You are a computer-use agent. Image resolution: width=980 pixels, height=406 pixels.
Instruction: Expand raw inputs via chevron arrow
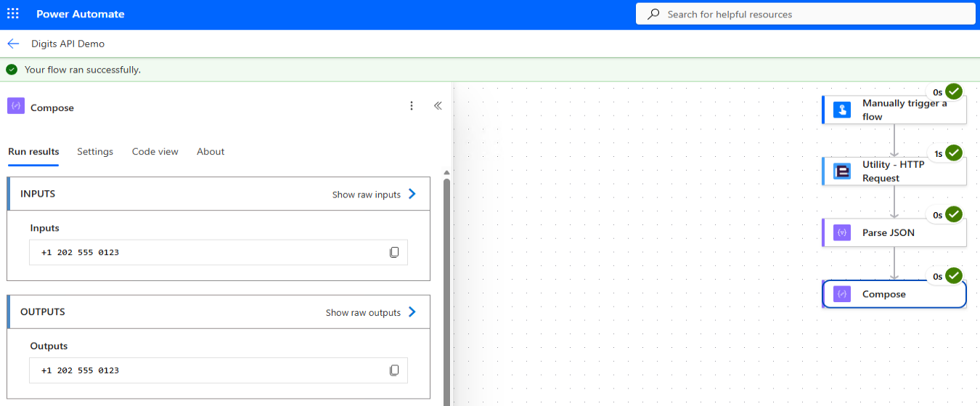tap(412, 194)
